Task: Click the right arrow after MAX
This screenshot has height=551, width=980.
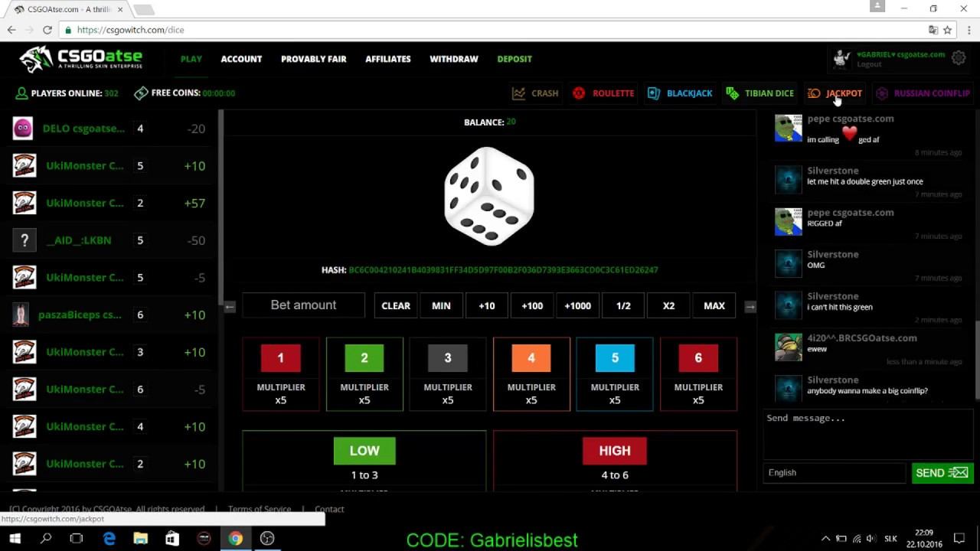Action: coord(750,306)
